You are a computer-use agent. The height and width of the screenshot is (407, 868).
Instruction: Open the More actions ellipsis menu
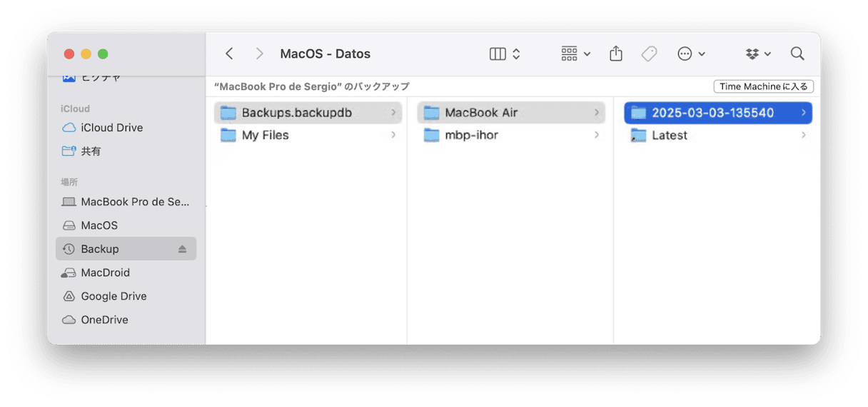[691, 54]
